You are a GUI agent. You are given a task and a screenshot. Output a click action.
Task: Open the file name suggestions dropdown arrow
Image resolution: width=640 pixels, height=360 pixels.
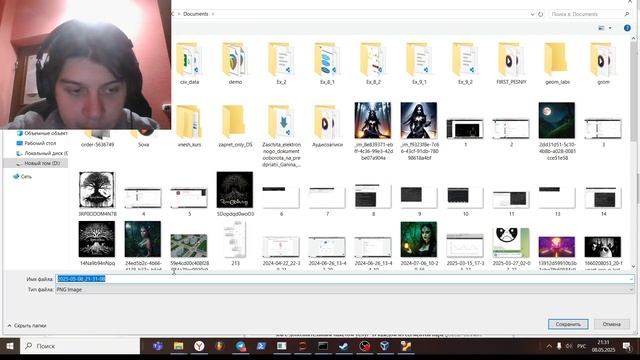[631, 279]
